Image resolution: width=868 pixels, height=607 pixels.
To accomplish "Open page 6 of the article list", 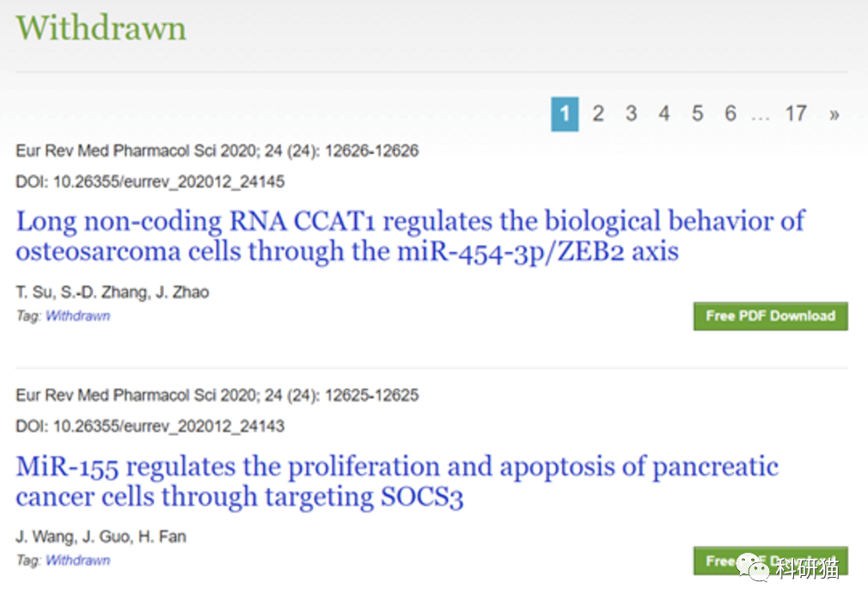I will pyautogui.click(x=730, y=113).
